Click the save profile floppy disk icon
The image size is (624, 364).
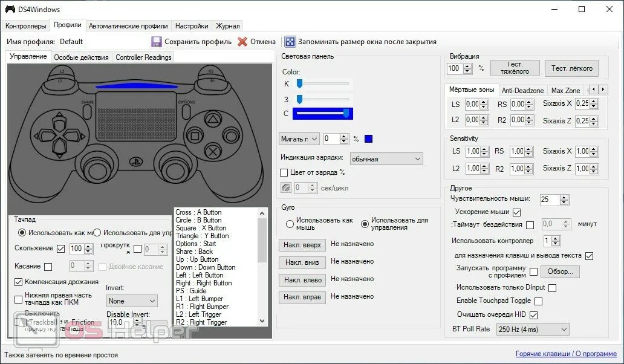[x=157, y=42]
